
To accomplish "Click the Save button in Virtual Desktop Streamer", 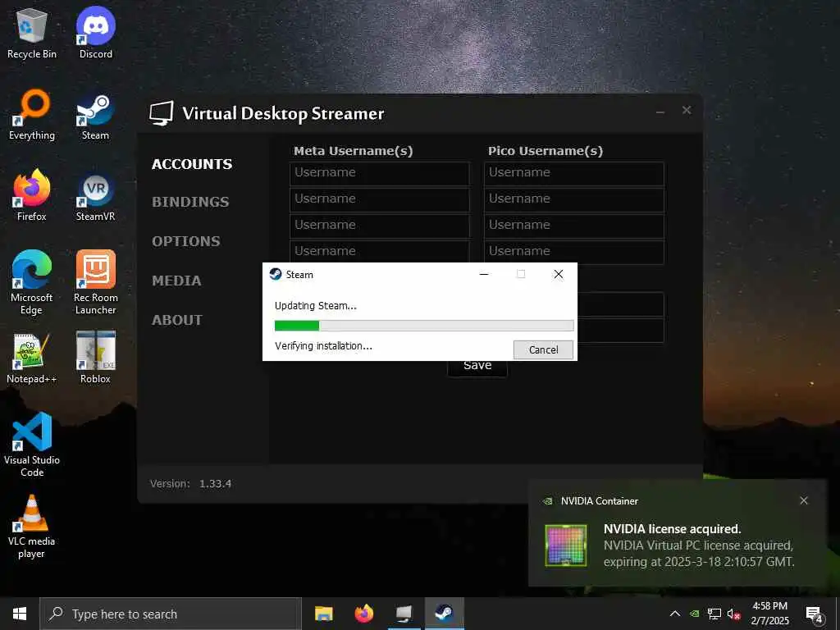I will pos(477,367).
